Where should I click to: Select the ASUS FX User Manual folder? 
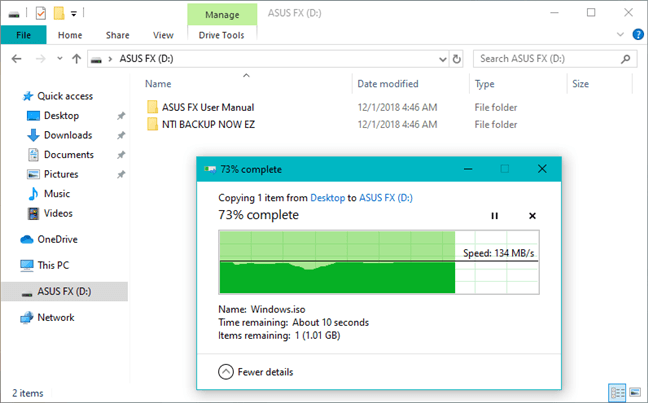(x=208, y=107)
